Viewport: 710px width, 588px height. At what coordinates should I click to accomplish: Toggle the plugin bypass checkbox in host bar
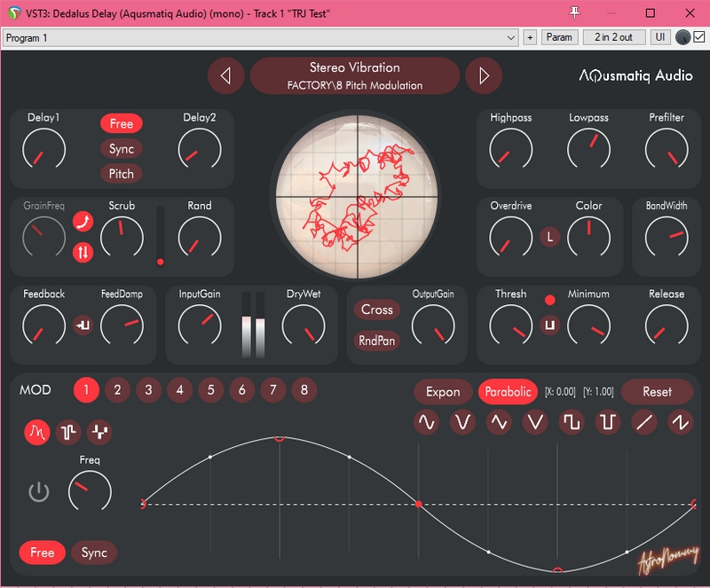coord(699,37)
